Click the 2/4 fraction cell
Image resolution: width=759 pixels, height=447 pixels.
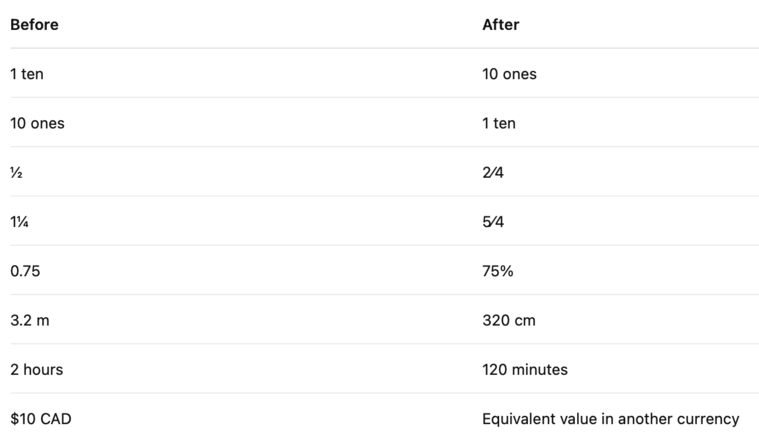tap(493, 173)
